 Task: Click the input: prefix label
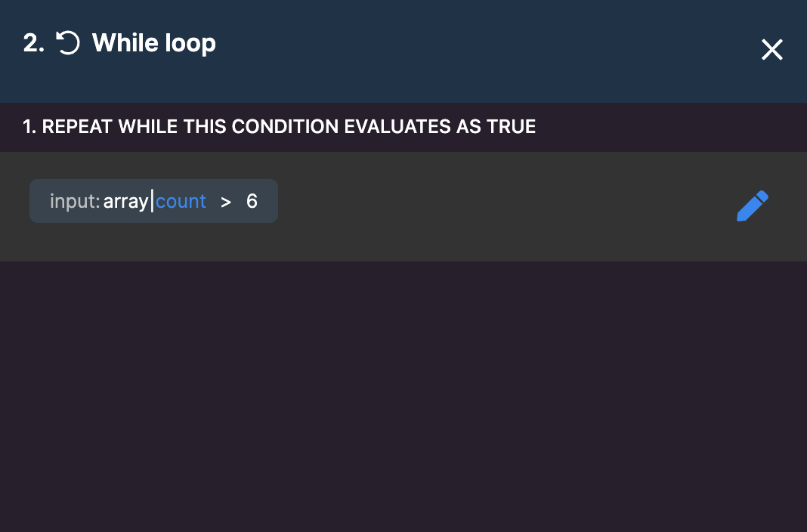[x=75, y=201]
